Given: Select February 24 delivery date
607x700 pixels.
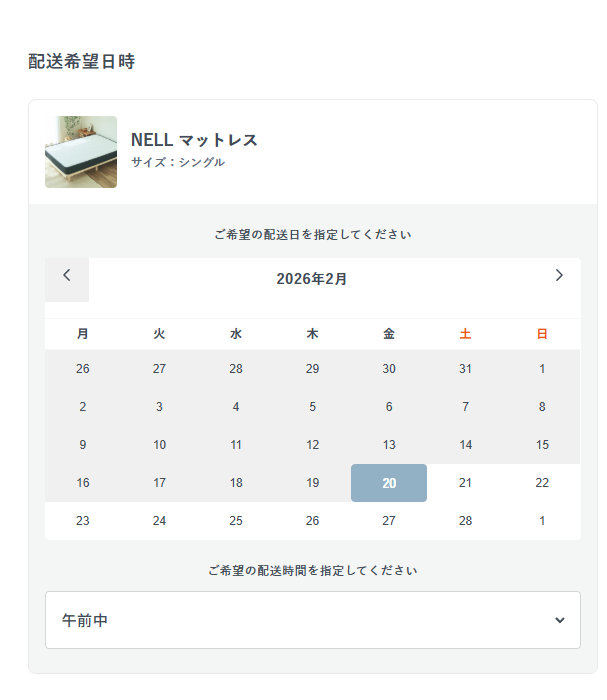Looking at the screenshot, I should tap(159, 521).
